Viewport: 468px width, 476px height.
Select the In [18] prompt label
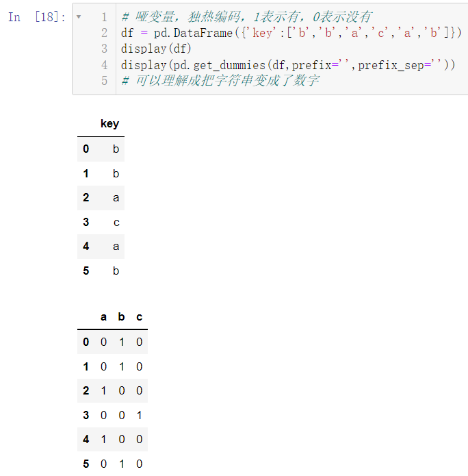(37, 17)
